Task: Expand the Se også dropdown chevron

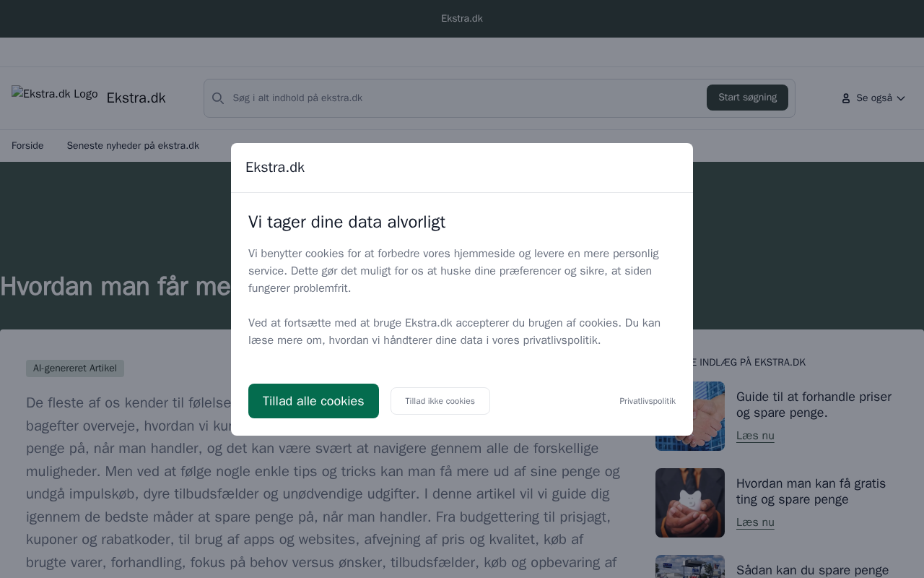Action: [x=901, y=98]
